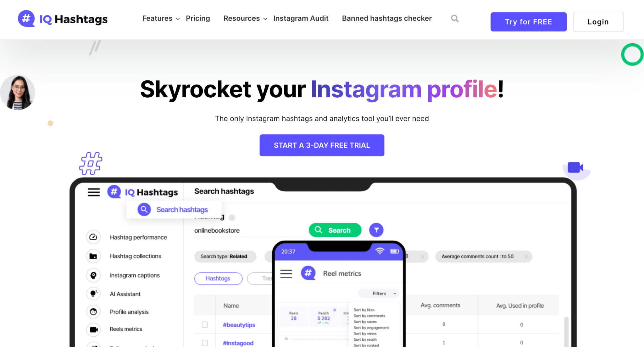Start the 3-day free trial
644x347 pixels.
click(x=322, y=145)
